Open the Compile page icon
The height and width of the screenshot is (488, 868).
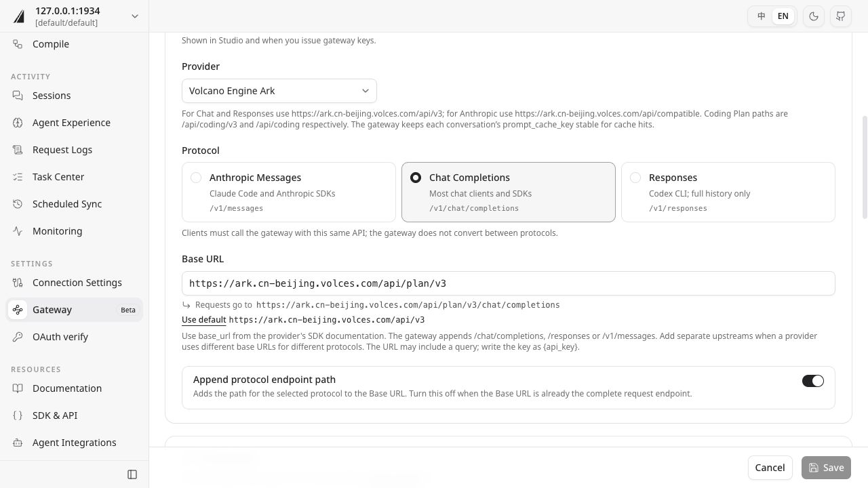coord(18,44)
